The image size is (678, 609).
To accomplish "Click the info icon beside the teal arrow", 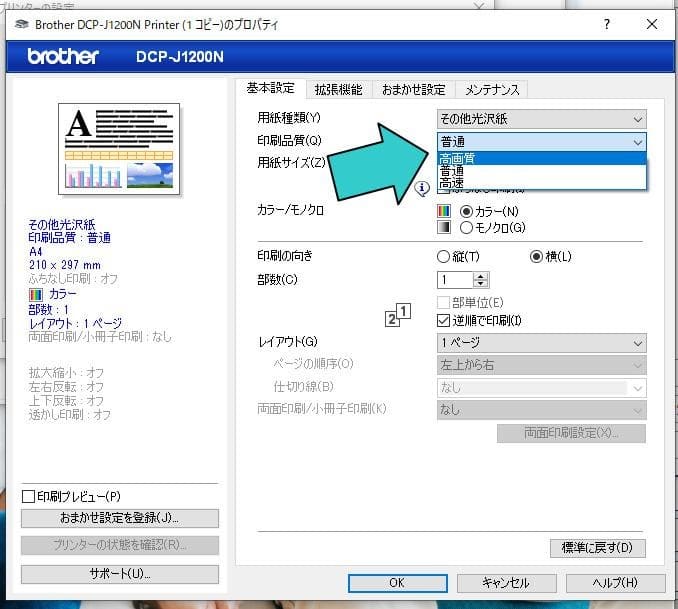I will pyautogui.click(x=422, y=188).
